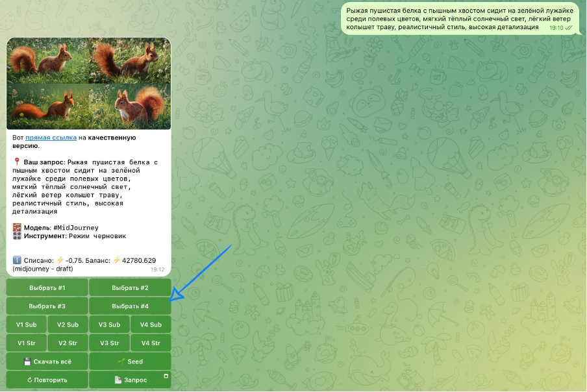Image resolution: width=587 pixels, height=392 pixels.
Task: Open the generated squirrel image grid
Action: (88, 83)
